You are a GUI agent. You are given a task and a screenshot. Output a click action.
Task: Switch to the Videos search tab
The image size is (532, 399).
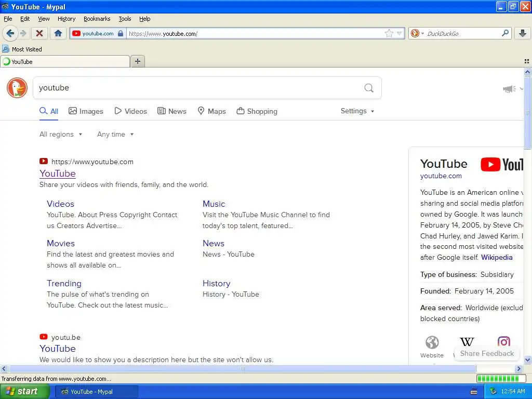pyautogui.click(x=130, y=111)
